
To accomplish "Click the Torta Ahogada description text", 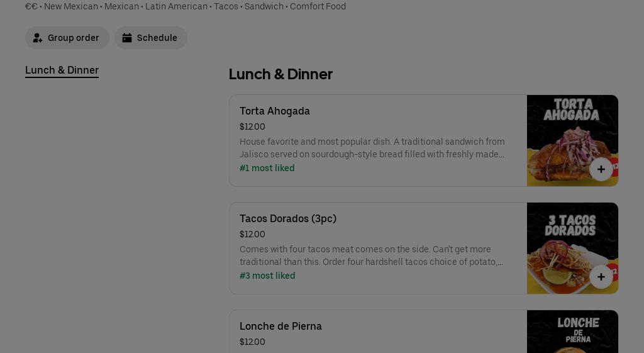I will (372, 148).
